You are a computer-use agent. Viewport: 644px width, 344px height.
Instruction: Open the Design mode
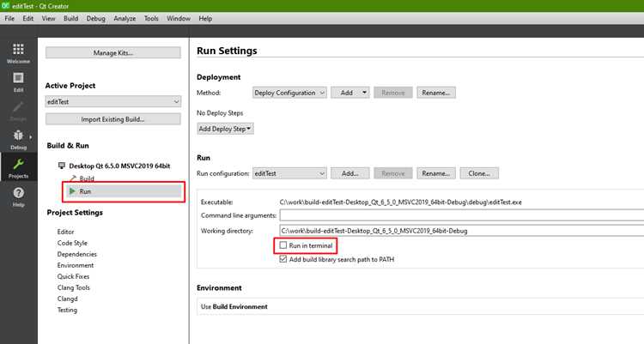[x=19, y=111]
